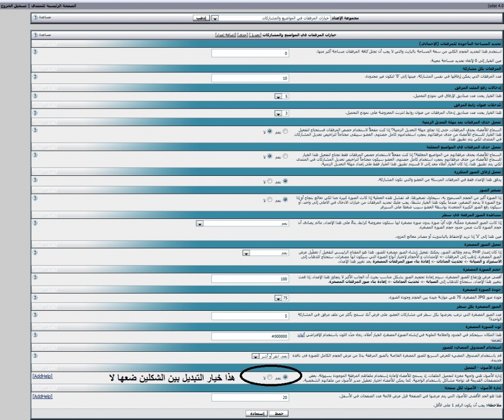Click the 'حفظ' save button
The image size is (504, 420).
[281, 413]
